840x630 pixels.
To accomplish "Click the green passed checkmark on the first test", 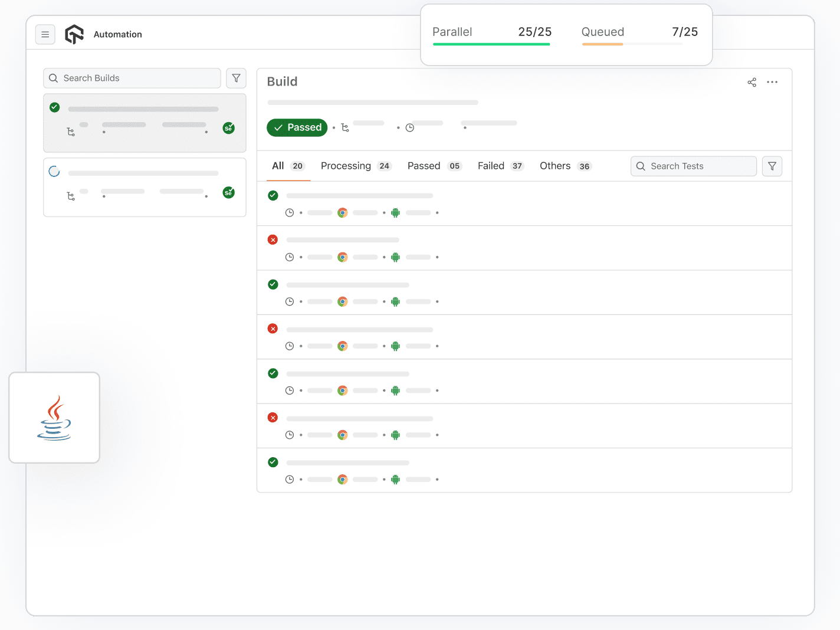I will 273,195.
